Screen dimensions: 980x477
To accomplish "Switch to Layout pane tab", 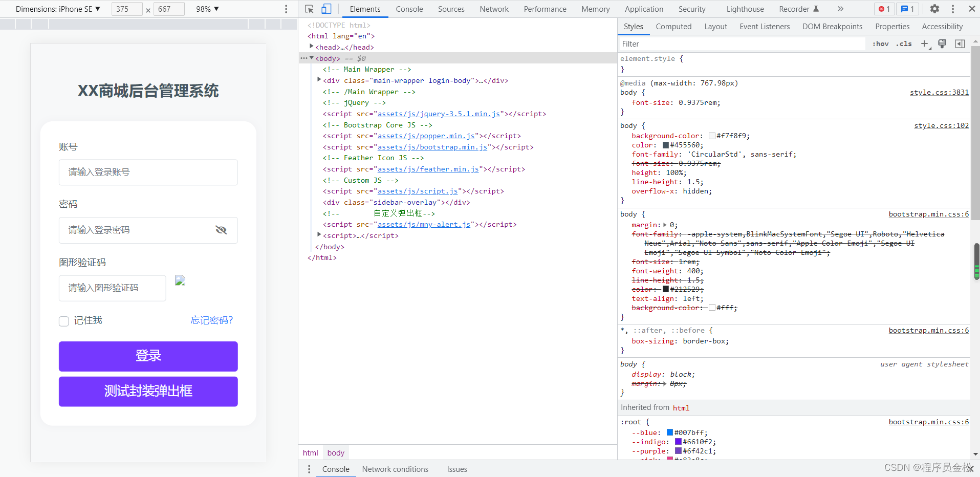I will [715, 27].
